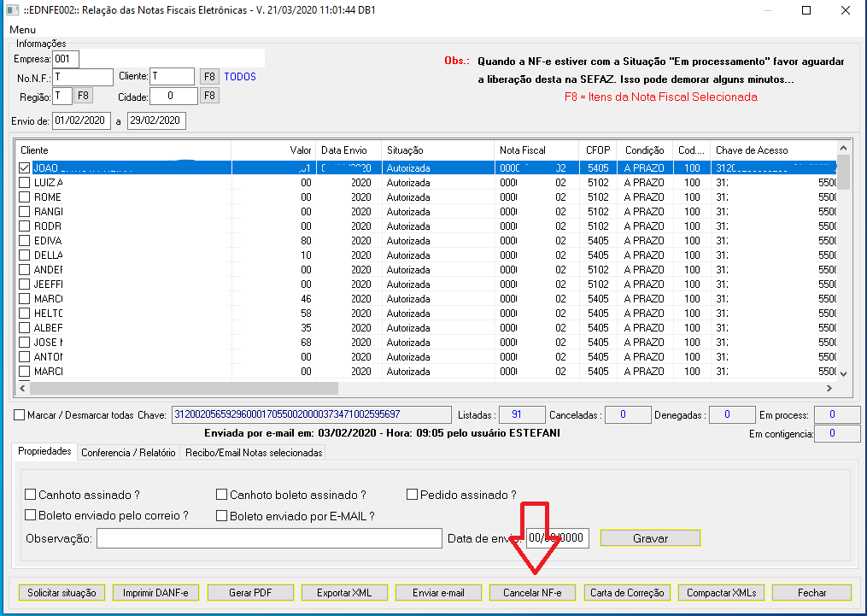Click F8 button next to Cidade field
The width and height of the screenshot is (867, 616).
[209, 96]
